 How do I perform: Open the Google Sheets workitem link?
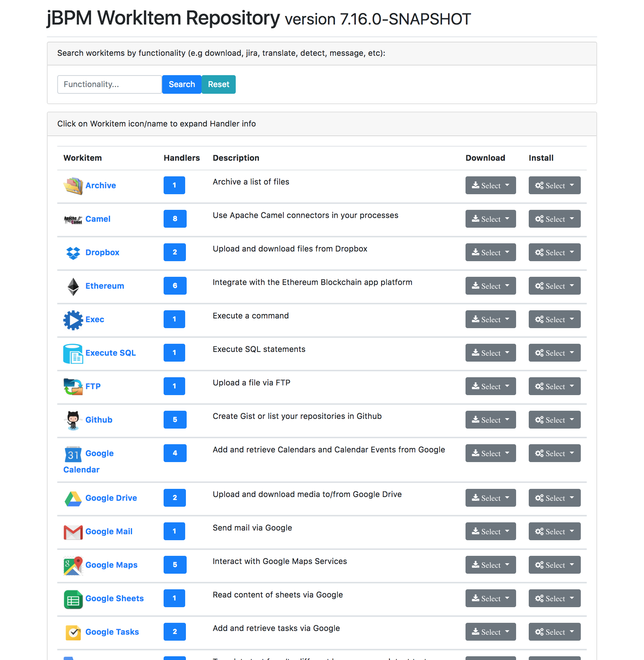coord(115,598)
